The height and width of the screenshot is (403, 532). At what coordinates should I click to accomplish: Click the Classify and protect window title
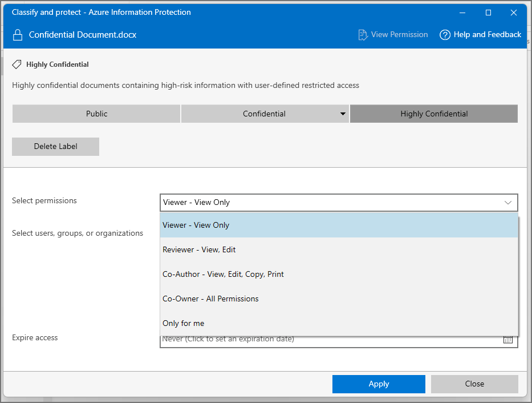pos(101,12)
